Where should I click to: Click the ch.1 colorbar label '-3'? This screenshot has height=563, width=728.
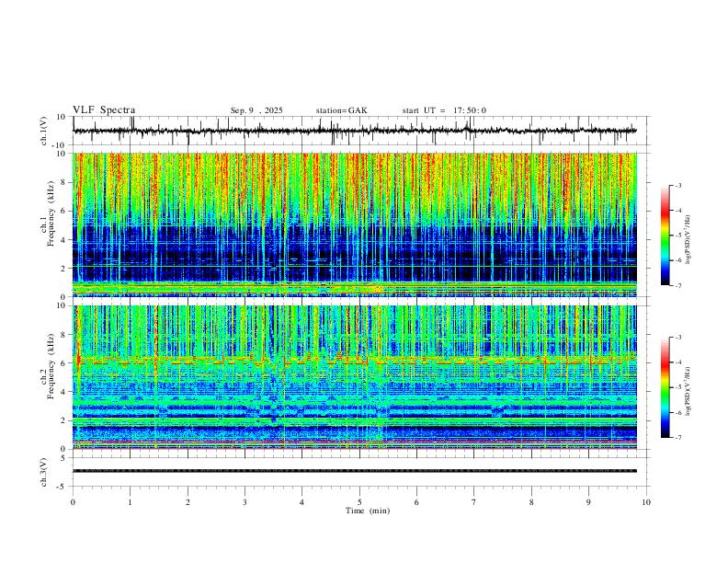click(x=677, y=185)
